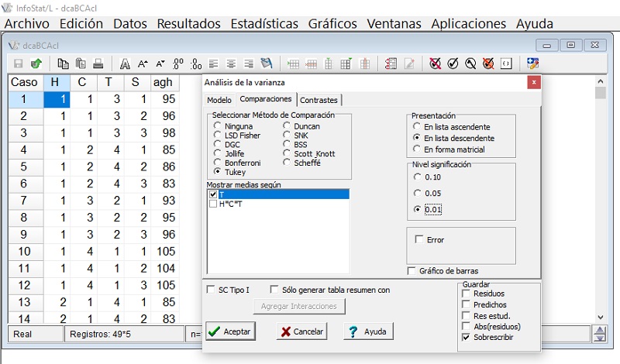Click the center align icon in toolbar
This screenshot has height=364, width=620.
[x=230, y=64]
